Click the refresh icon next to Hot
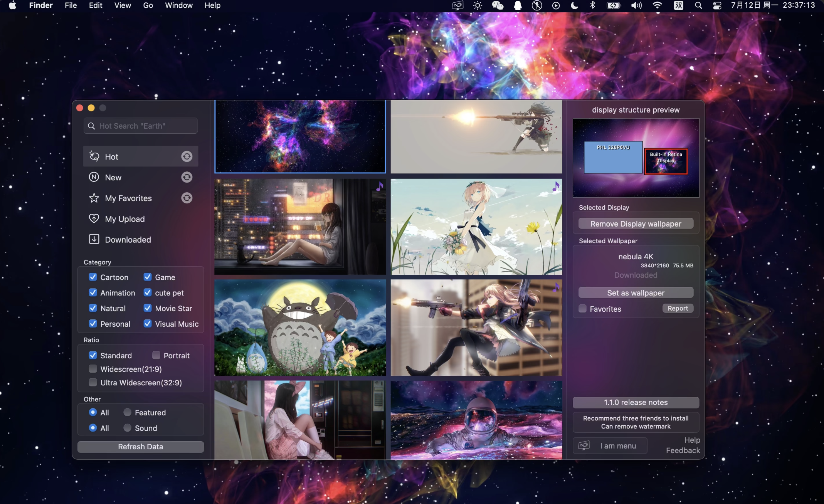Viewport: 824px width, 504px height. 187,156
